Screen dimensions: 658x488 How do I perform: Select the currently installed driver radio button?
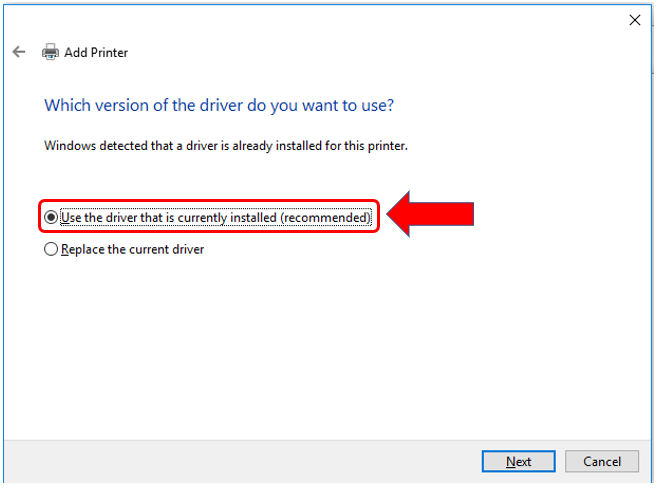coord(50,216)
